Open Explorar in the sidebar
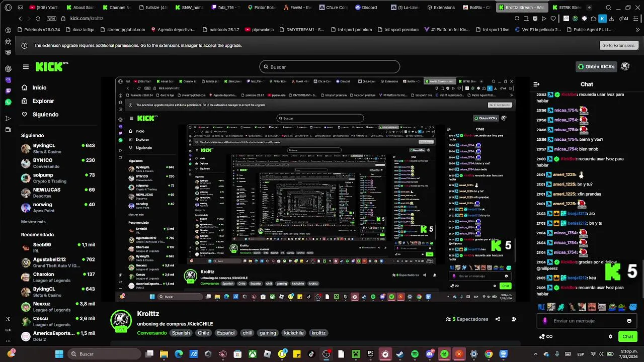Screen dimensions: 644x362 click(x=37, y=101)
